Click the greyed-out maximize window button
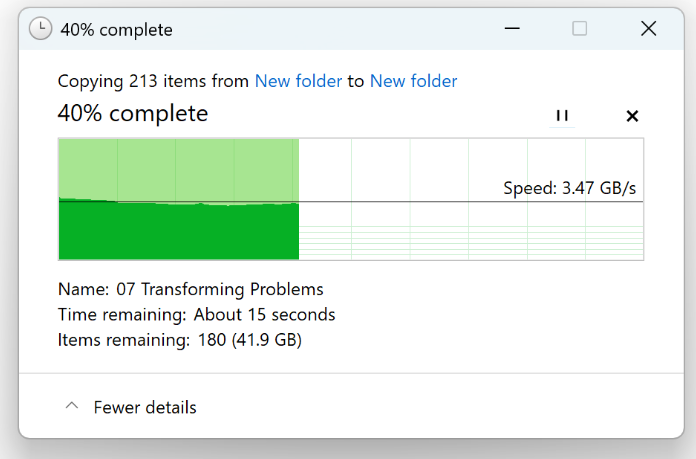Image resolution: width=696 pixels, height=459 pixels. click(x=580, y=29)
